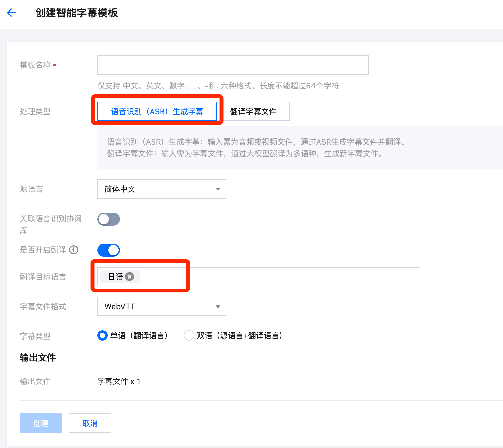Enable the 关联语音识别热词库 switch

(109, 219)
